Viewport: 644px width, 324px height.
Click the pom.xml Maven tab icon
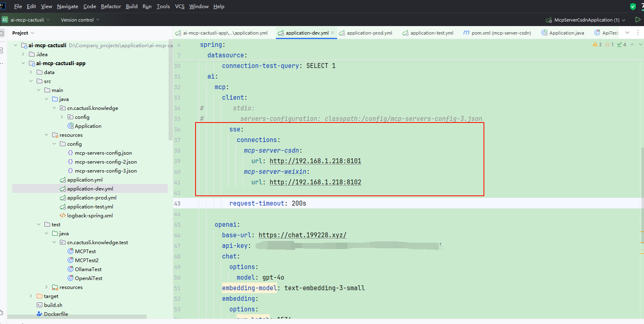(x=466, y=33)
